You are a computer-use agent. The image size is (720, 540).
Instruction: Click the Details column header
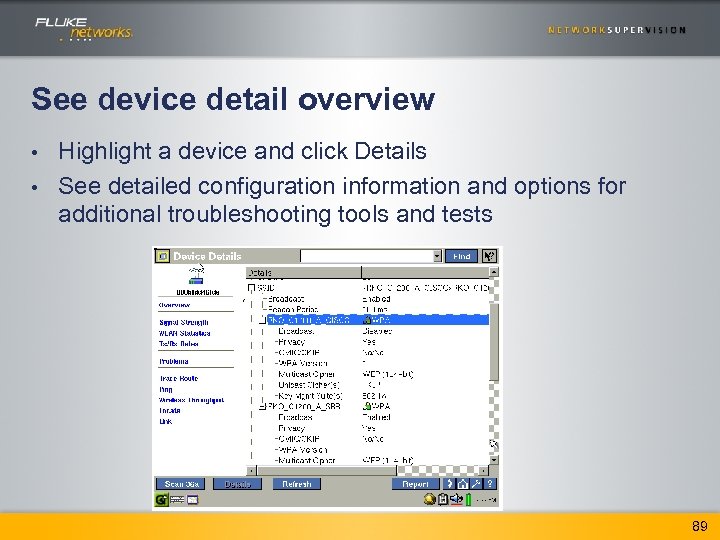(304, 272)
